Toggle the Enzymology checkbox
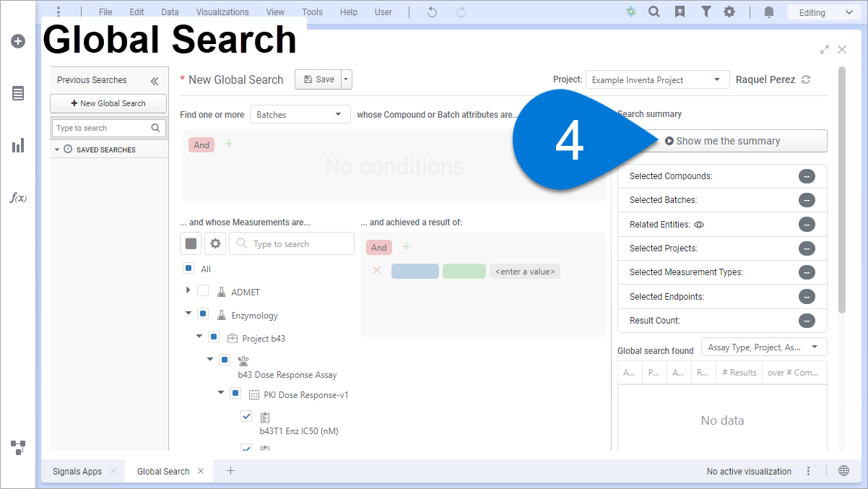This screenshot has width=868, height=489. 203,314
